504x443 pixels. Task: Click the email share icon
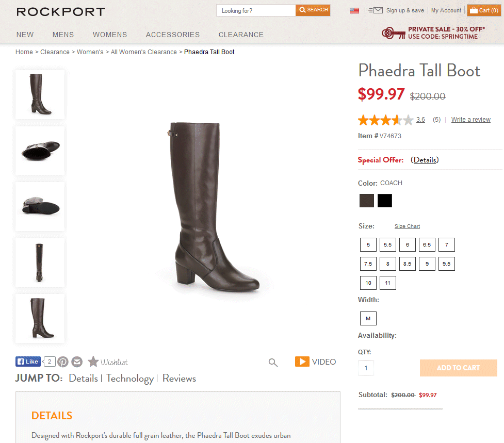click(x=77, y=362)
